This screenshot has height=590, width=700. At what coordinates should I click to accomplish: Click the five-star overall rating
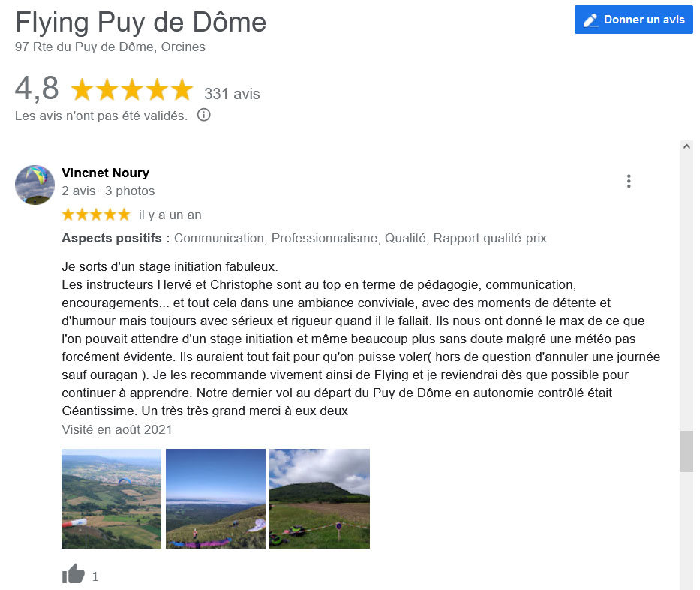point(132,89)
